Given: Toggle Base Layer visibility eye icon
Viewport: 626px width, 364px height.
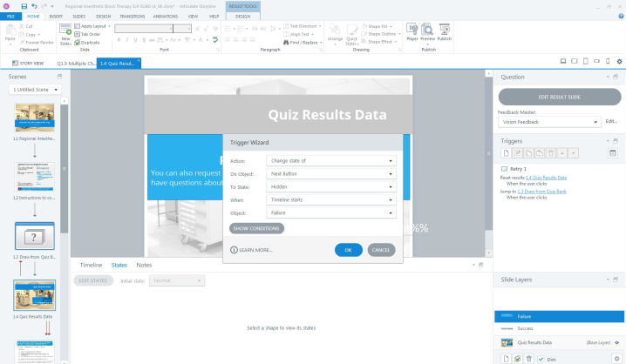Looking at the screenshot, I should 616,342.
